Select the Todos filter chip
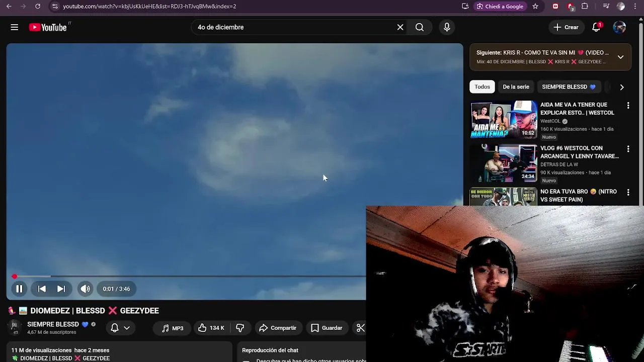Viewport: 644px width, 362px height. click(482, 86)
